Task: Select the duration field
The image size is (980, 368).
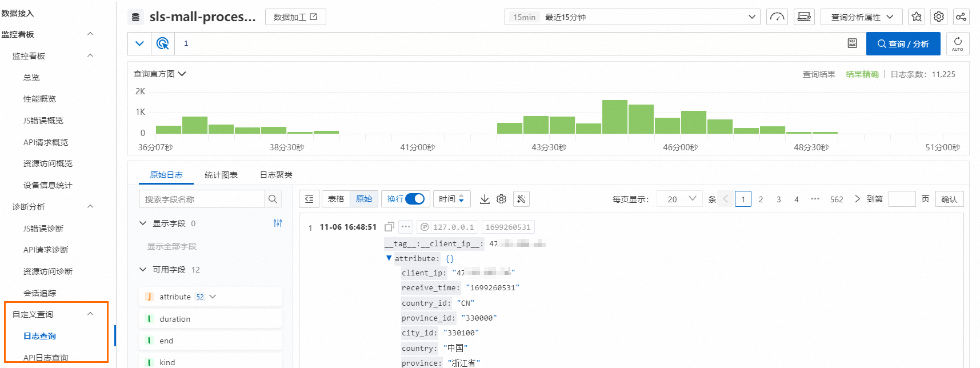Action: pyautogui.click(x=210, y=319)
